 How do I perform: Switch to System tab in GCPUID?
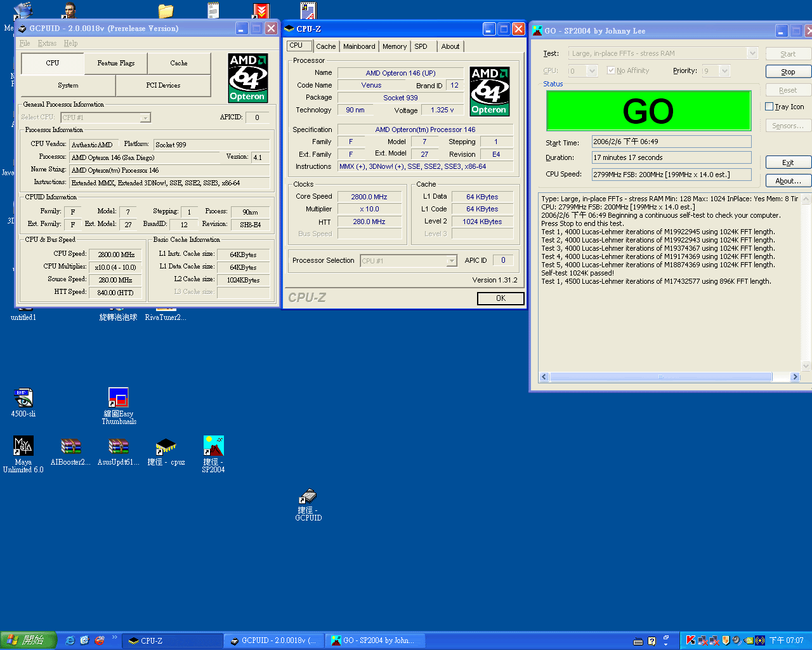click(x=69, y=86)
